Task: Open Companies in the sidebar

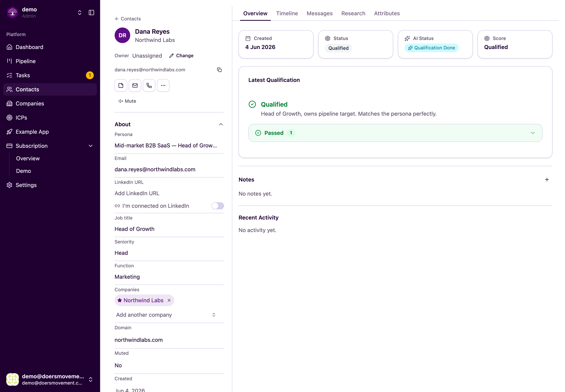Action: point(50,103)
